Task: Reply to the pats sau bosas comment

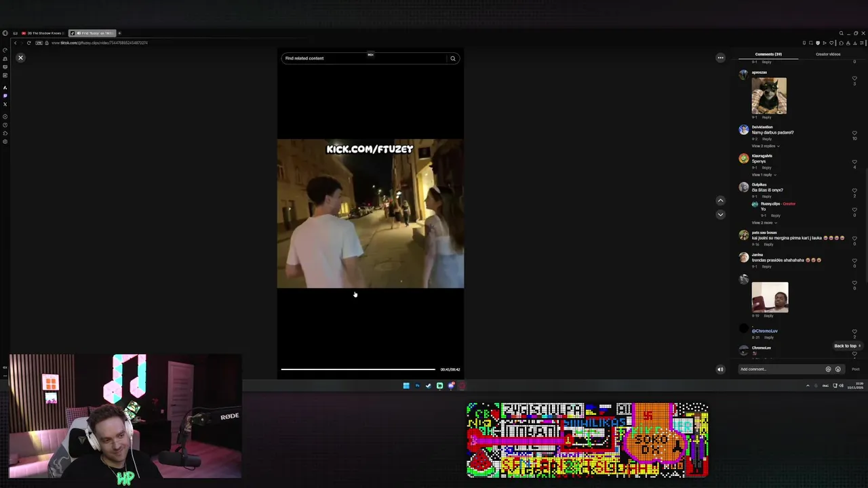Action: (767, 244)
